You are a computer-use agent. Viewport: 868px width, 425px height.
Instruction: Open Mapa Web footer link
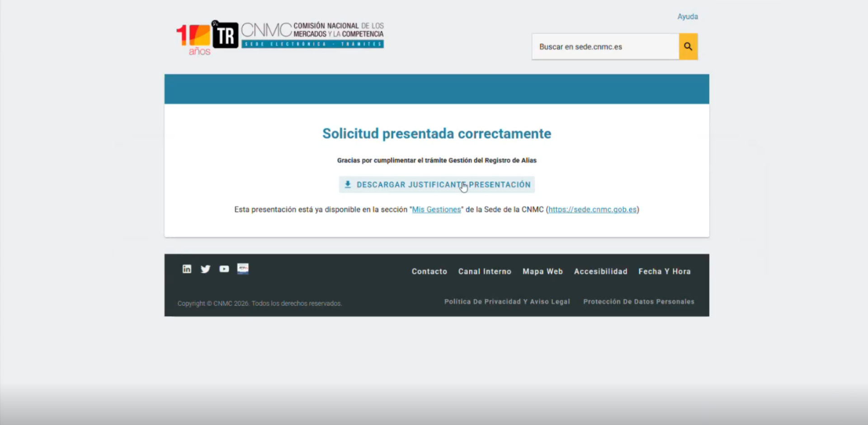click(542, 271)
